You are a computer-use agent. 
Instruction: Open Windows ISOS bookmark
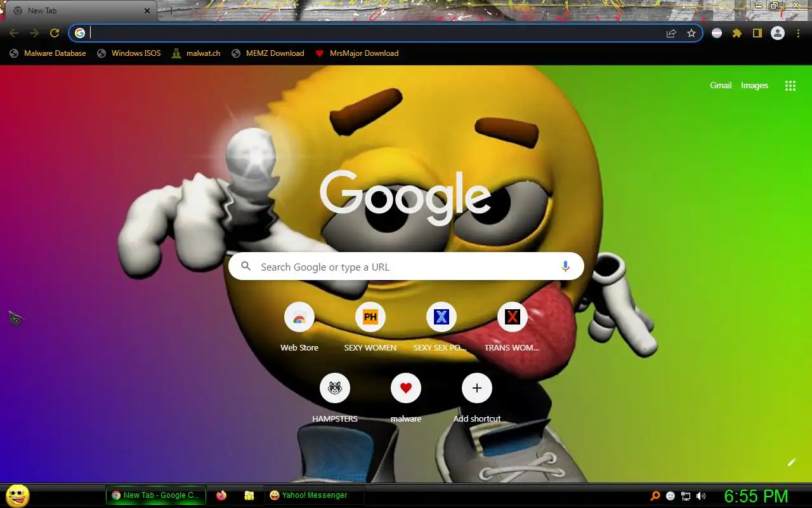point(129,53)
